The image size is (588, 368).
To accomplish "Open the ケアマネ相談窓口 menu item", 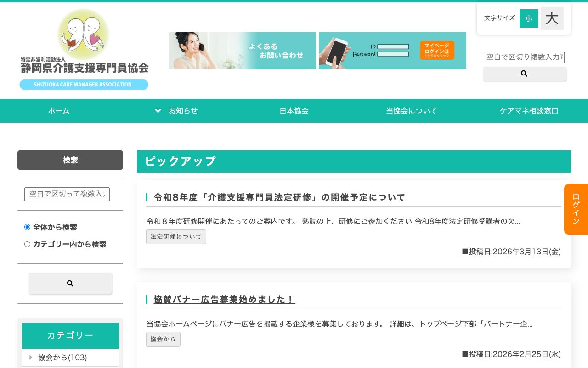I will tap(529, 111).
